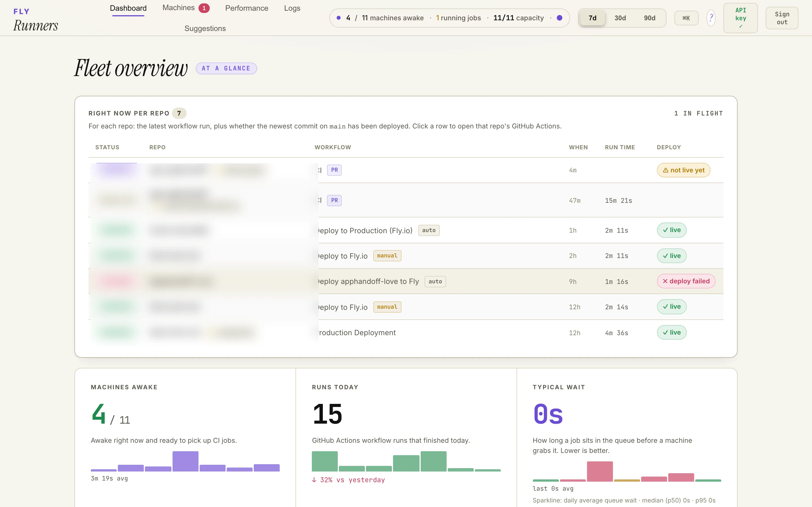The width and height of the screenshot is (812, 507).
Task: Click the 'deploy failed' status badge
Action: [686, 281]
